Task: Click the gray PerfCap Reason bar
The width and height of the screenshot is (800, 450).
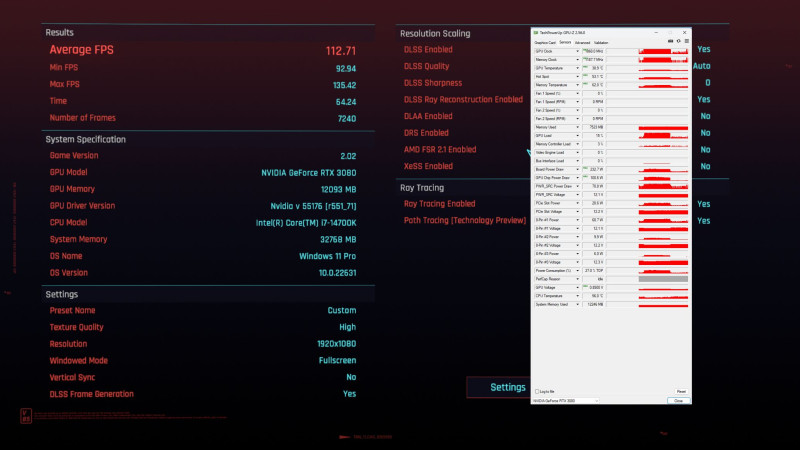Action: tap(663, 279)
